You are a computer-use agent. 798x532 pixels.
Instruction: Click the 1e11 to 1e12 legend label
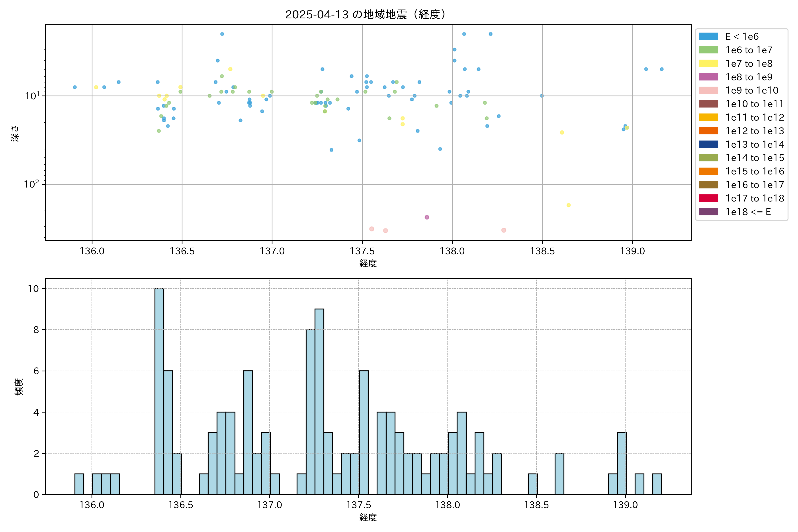tap(755, 117)
